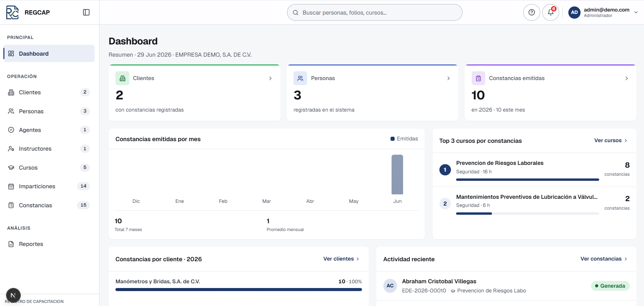
Task: Select Dashboard in the sidebar
Action: [x=49, y=54]
